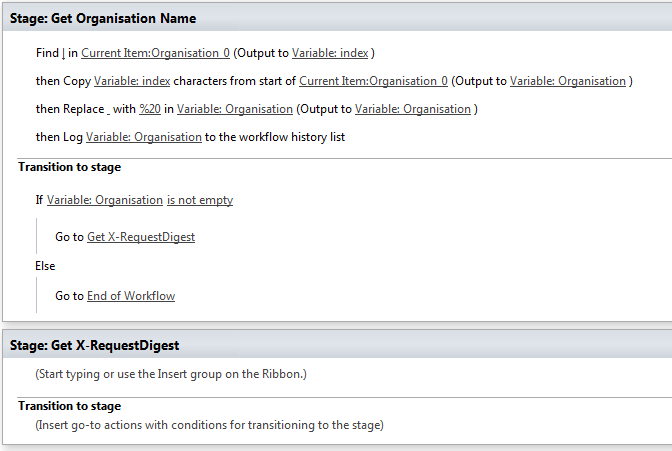Select 'Variable: index' link in Copy action
672x451 pixels.
point(132,81)
